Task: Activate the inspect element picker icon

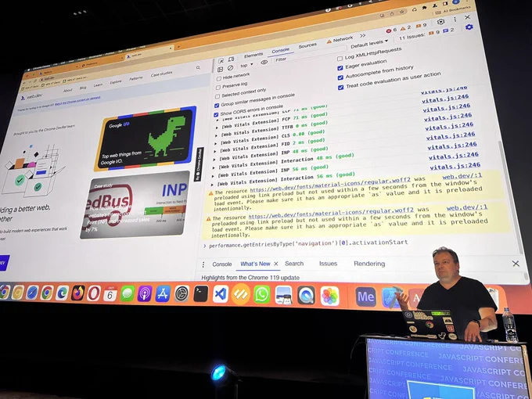Action: [x=221, y=61]
